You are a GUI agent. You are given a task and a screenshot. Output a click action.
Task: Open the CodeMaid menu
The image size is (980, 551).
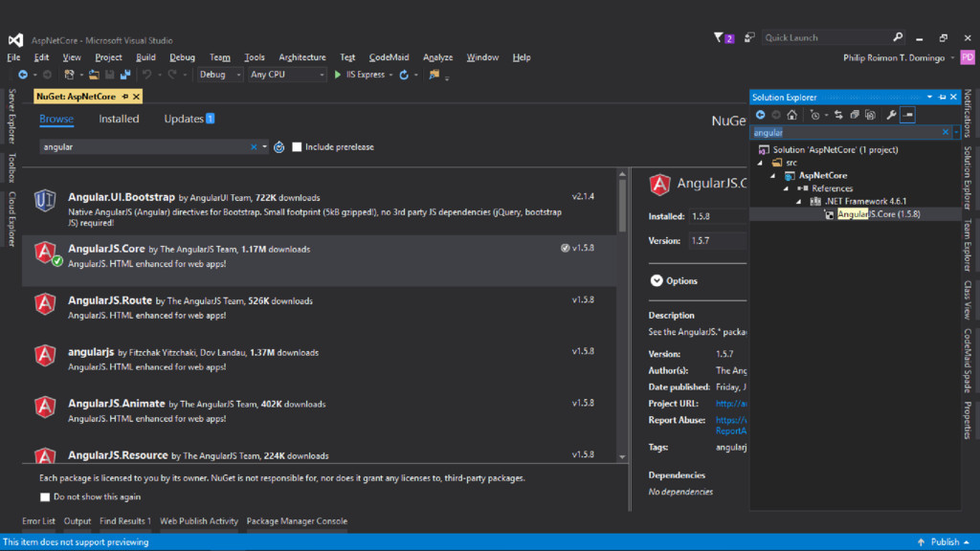click(x=389, y=57)
